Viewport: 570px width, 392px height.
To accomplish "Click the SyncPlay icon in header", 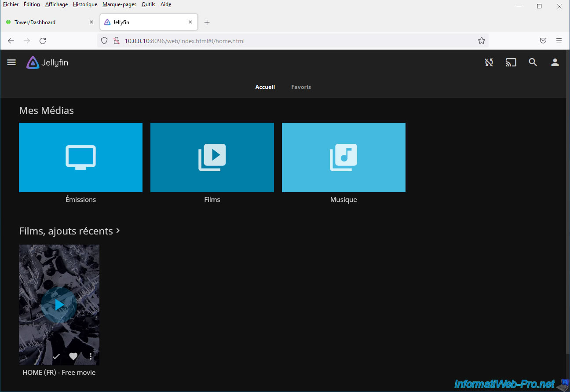I will click(489, 62).
